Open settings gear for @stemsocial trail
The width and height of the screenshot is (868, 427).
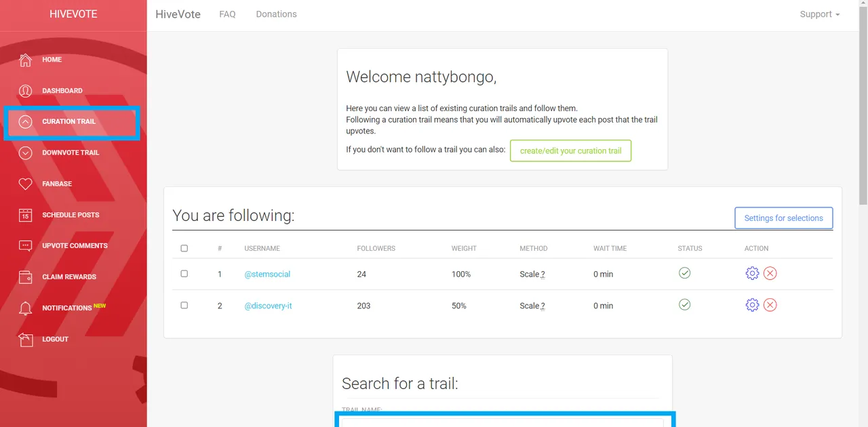tap(752, 273)
